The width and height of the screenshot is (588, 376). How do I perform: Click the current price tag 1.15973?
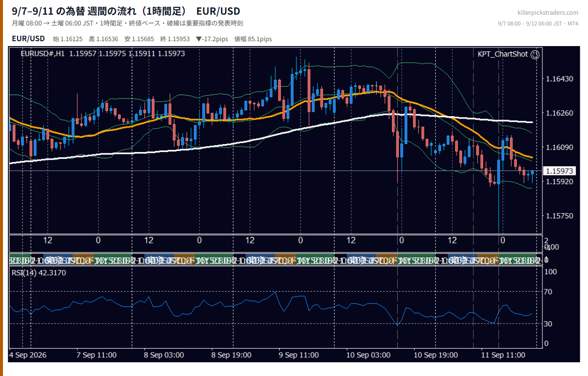[x=559, y=171]
